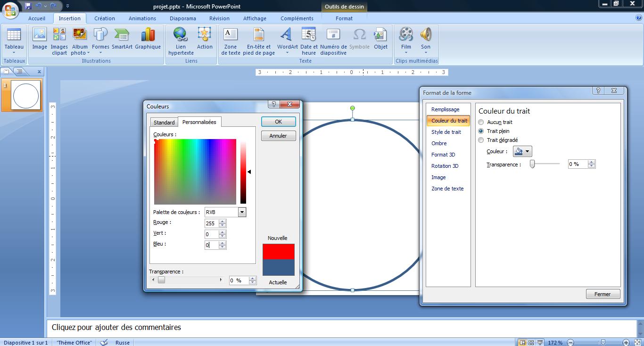Screen dimensions: 644x346
Task: Undo the last action in Quick Access toolbar
Action: pyautogui.click(x=39, y=6)
